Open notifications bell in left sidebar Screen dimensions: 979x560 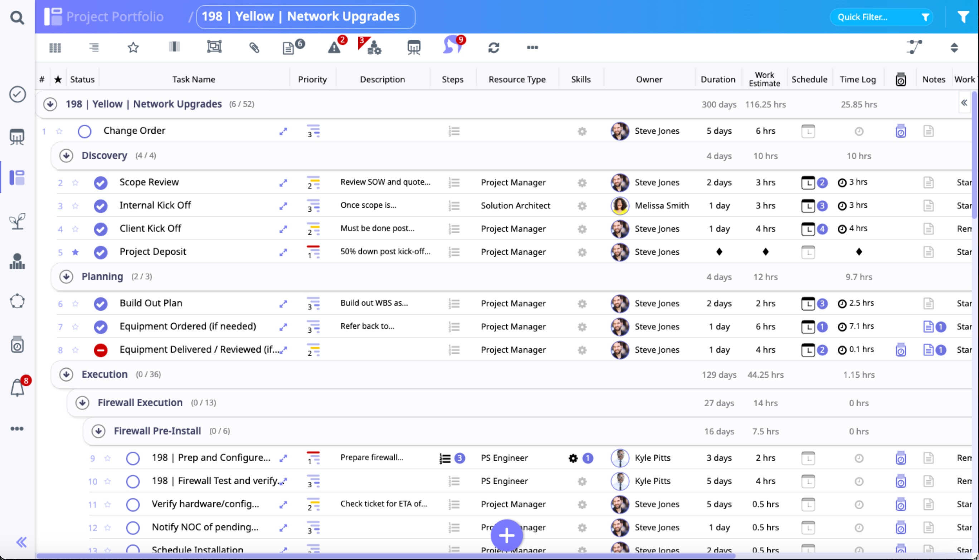17,388
